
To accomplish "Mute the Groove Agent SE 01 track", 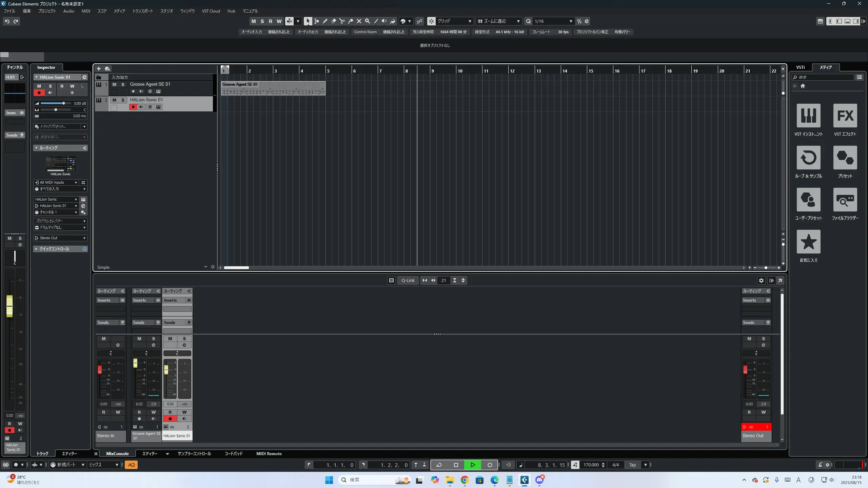I will pyautogui.click(x=114, y=84).
